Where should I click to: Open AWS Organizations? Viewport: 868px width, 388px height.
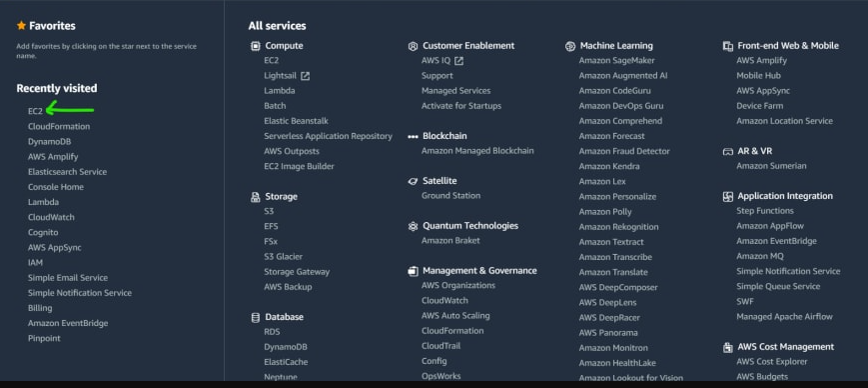[x=457, y=285]
